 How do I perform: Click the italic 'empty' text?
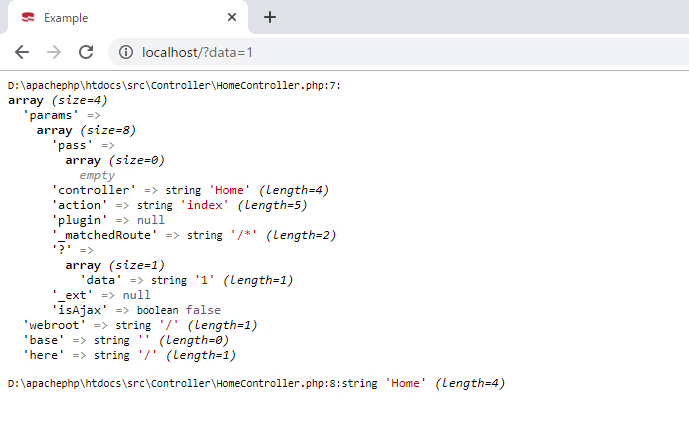[x=97, y=175]
